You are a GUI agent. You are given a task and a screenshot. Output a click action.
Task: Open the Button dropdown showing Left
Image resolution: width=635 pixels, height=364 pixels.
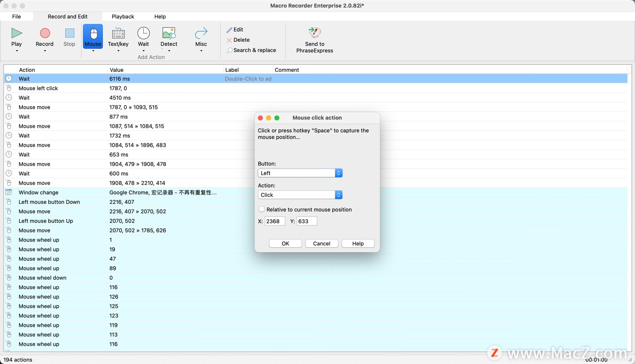coord(300,173)
